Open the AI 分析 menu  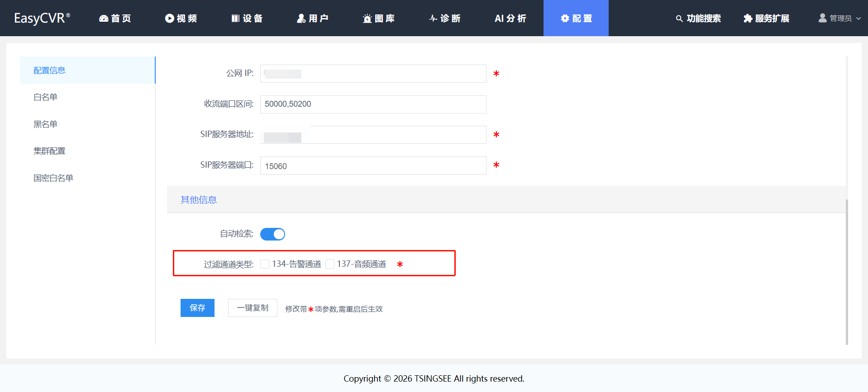510,19
